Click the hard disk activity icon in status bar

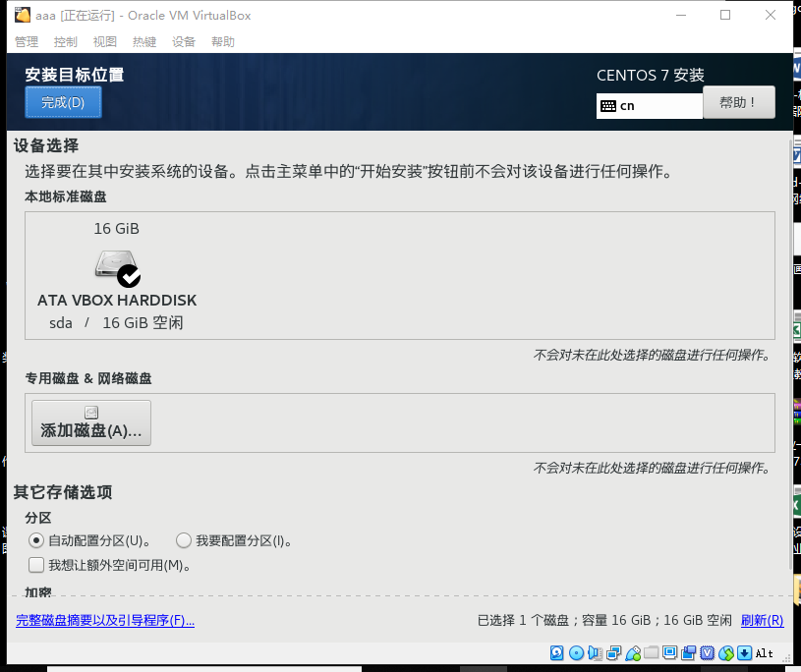click(555, 652)
